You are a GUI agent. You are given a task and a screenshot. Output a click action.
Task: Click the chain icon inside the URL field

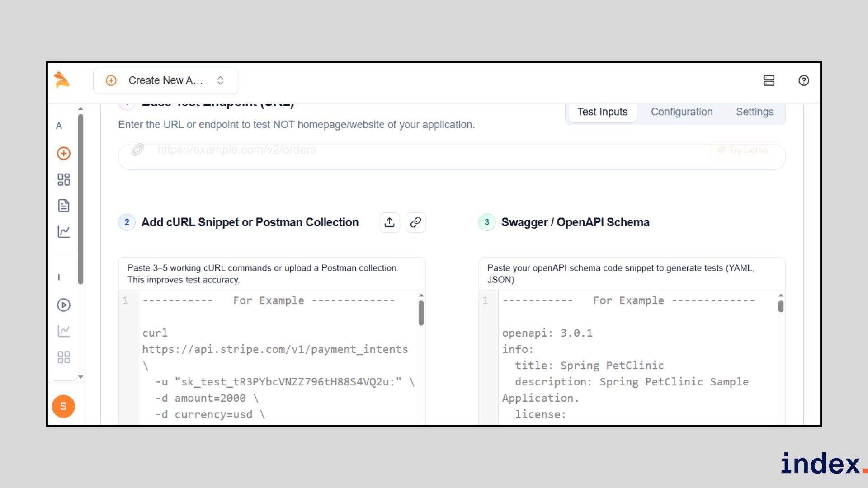(138, 150)
